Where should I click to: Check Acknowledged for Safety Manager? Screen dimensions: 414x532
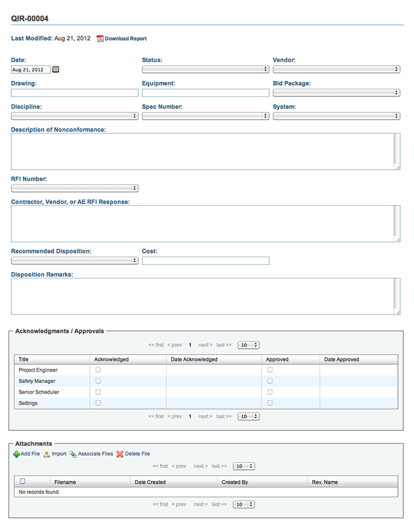point(98,381)
